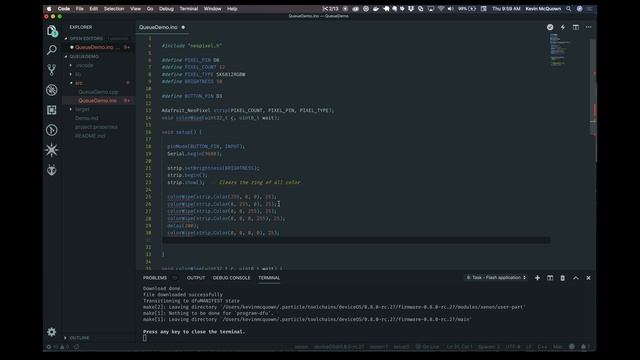This screenshot has width=640, height=360.
Task: Select the Task - Flash application terminal dropdown
Action: (x=496, y=278)
